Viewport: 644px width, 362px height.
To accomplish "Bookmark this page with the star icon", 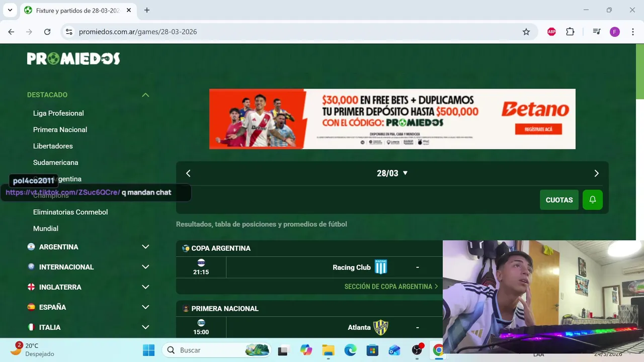I will 526,32.
